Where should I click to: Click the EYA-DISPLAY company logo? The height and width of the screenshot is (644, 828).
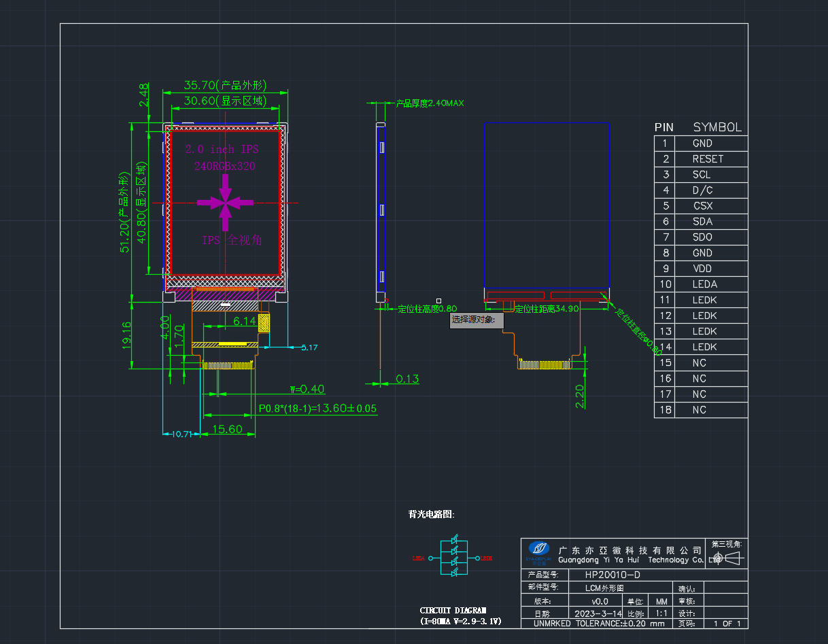tap(539, 552)
